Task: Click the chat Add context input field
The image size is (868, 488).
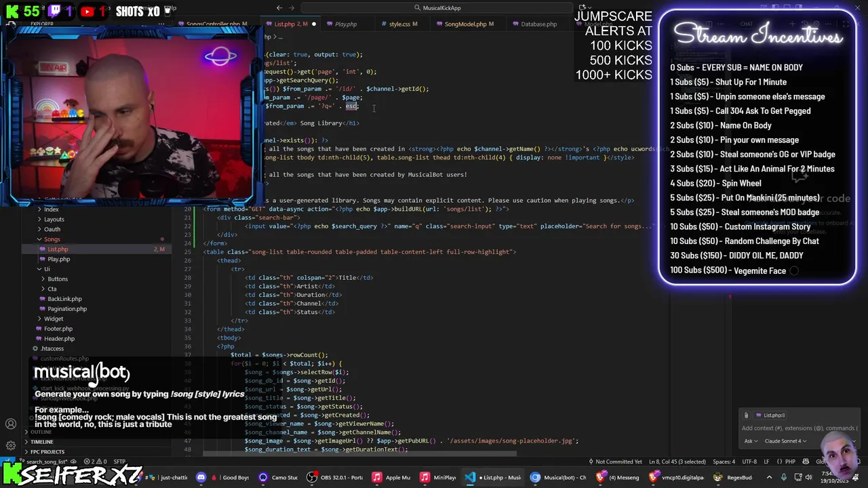Action: [799, 428]
